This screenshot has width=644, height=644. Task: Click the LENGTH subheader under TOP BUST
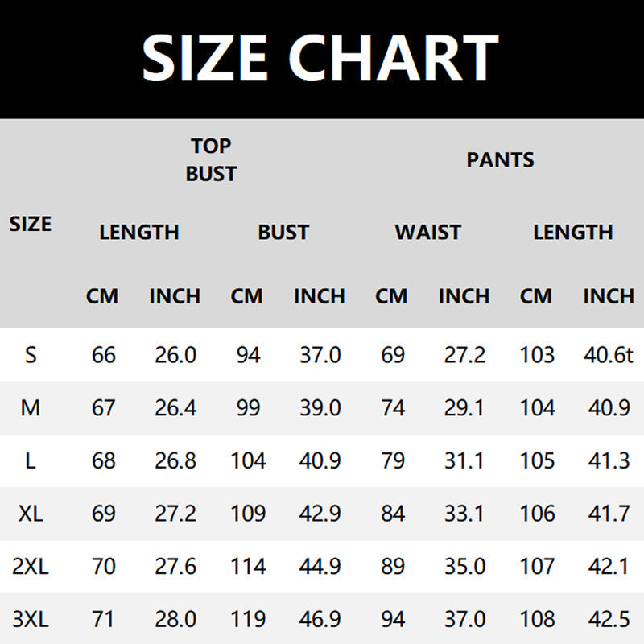click(x=138, y=232)
